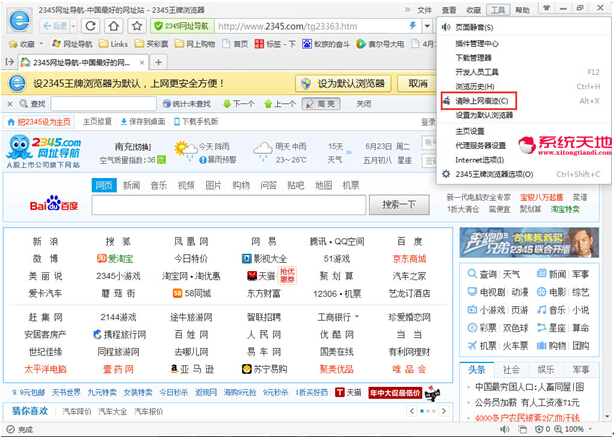Click the back navigation button

(x=55, y=26)
